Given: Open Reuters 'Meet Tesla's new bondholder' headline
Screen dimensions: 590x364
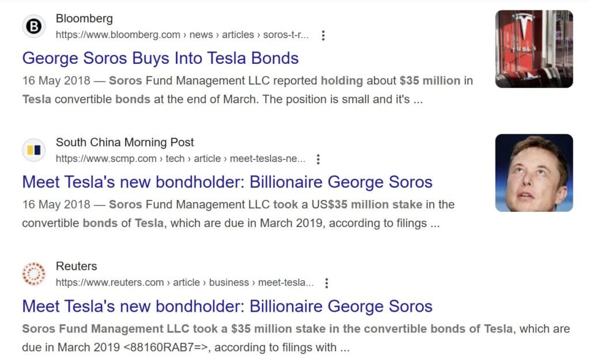Looking at the screenshot, I should [x=227, y=306].
